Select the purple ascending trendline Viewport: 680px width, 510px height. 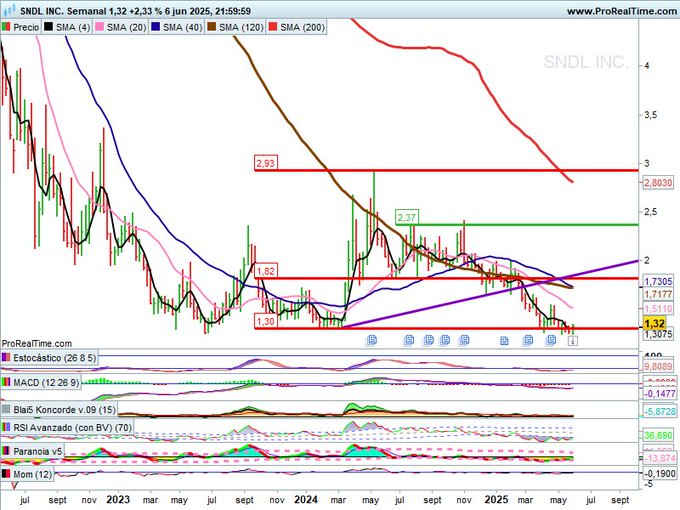coord(490,293)
